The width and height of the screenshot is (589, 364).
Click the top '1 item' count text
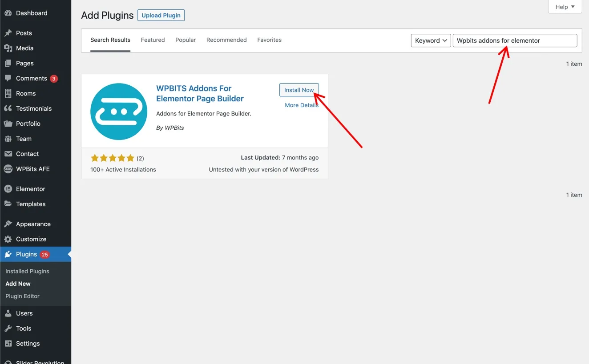pyautogui.click(x=574, y=64)
